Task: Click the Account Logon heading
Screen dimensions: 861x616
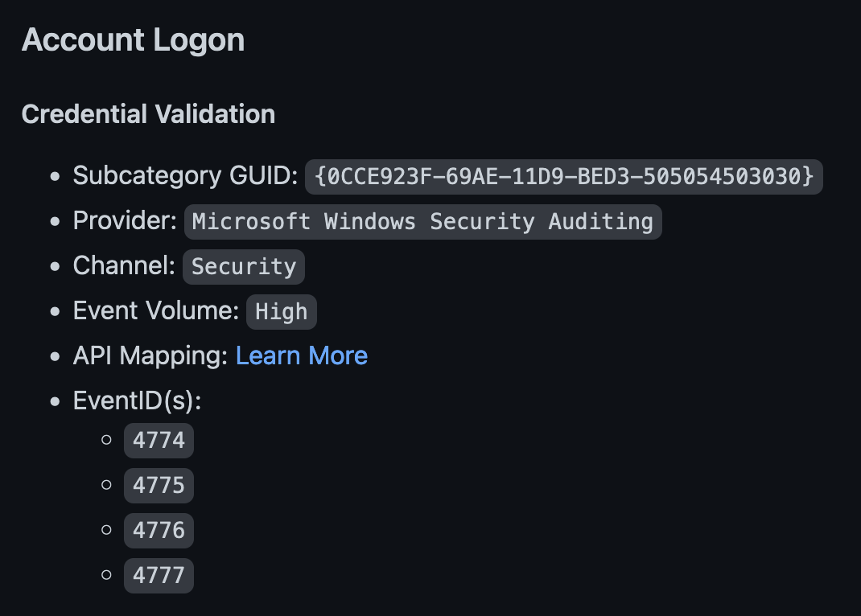Action: coord(133,40)
